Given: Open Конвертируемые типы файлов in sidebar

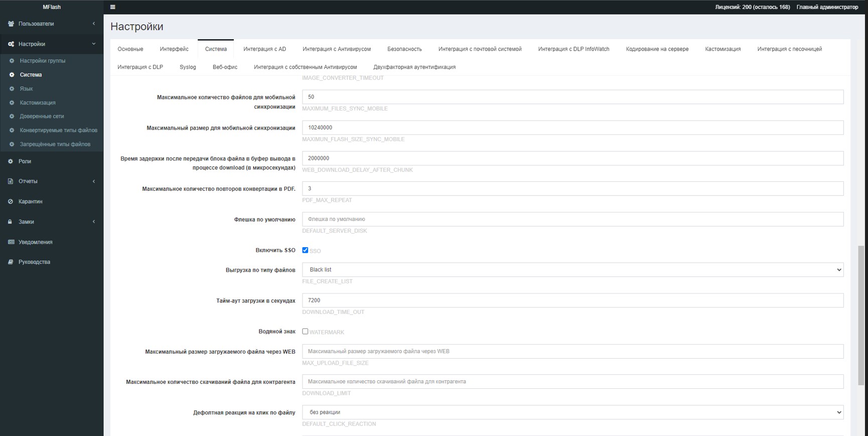Looking at the screenshot, I should pos(59,130).
